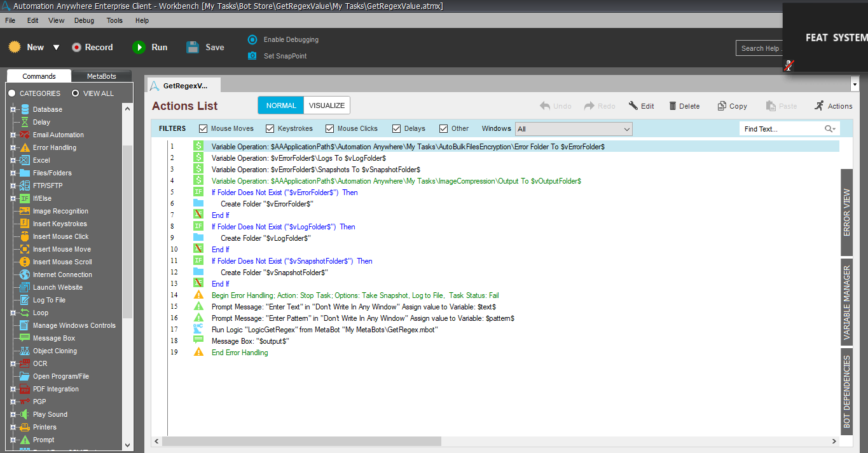Click the Set SnapPoint camera icon

(252, 56)
